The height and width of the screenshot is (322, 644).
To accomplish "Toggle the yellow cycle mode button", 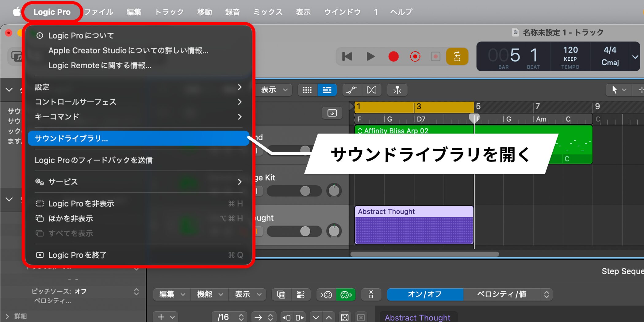I will pyautogui.click(x=457, y=56).
